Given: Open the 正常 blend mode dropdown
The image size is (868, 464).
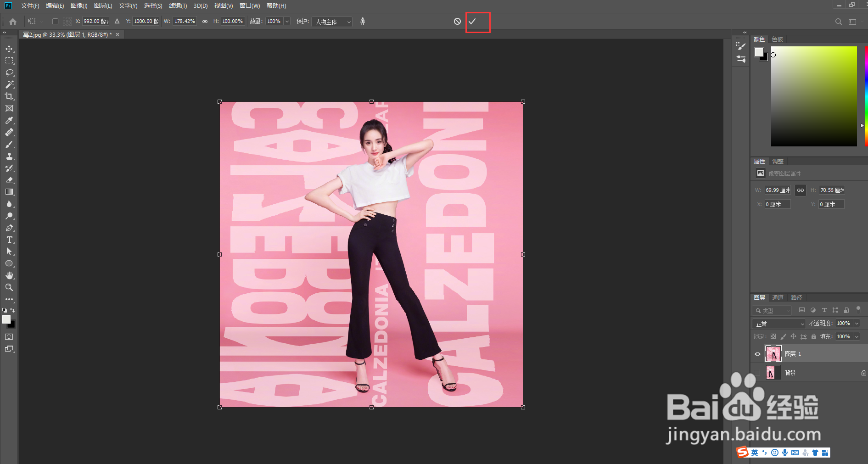Looking at the screenshot, I should coord(779,324).
